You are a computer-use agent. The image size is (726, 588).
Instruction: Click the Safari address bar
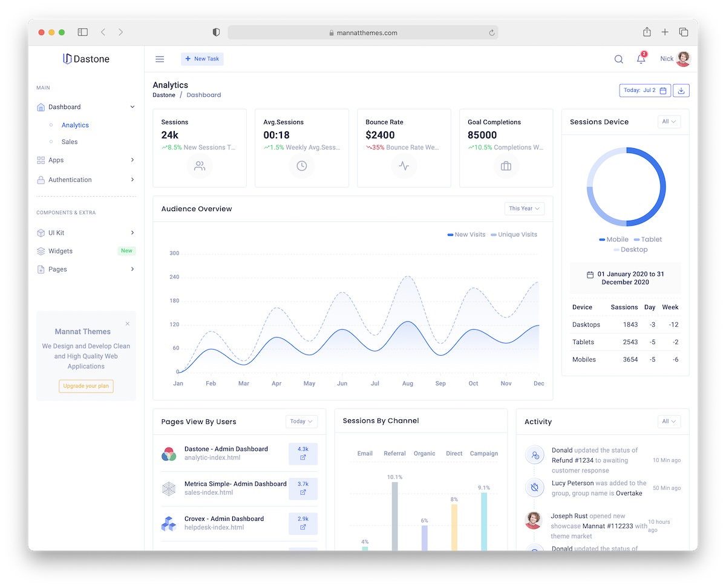tap(363, 33)
